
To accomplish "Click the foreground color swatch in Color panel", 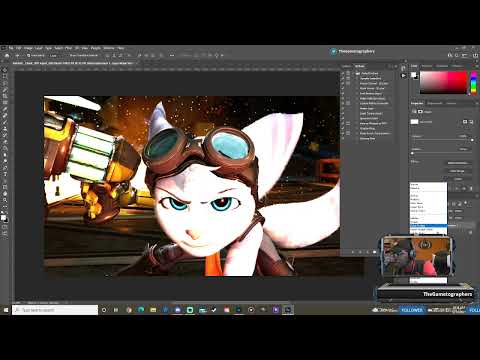I will pyautogui.click(x=413, y=75).
